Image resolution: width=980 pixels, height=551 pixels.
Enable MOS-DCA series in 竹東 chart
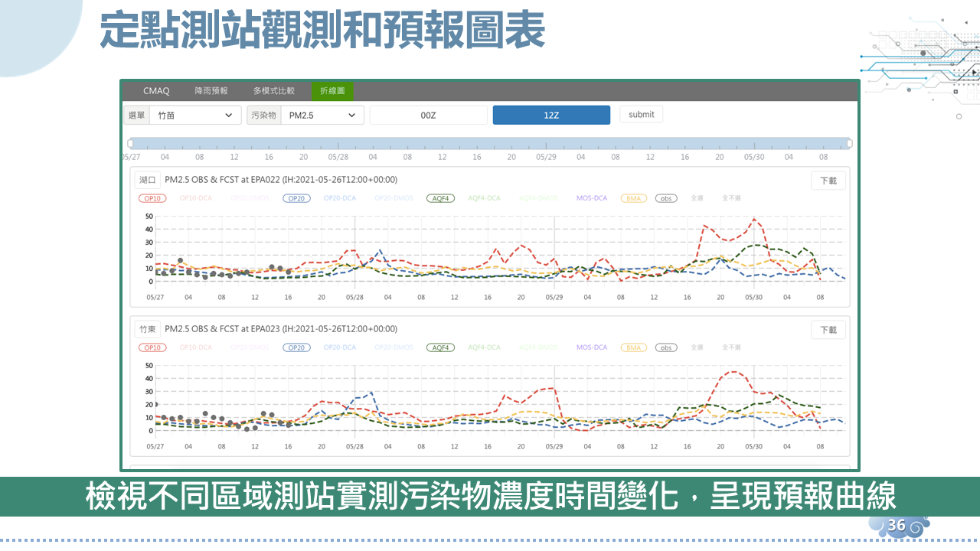point(591,347)
